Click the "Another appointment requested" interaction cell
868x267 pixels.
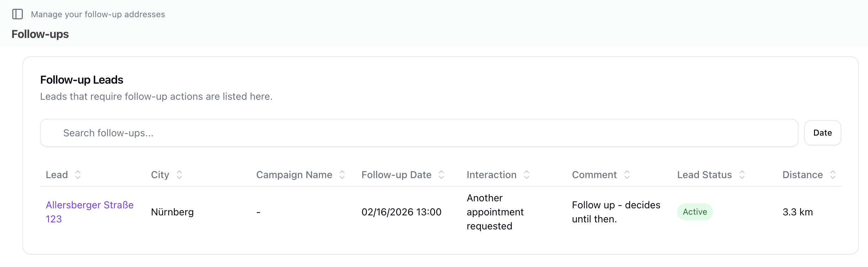click(495, 212)
